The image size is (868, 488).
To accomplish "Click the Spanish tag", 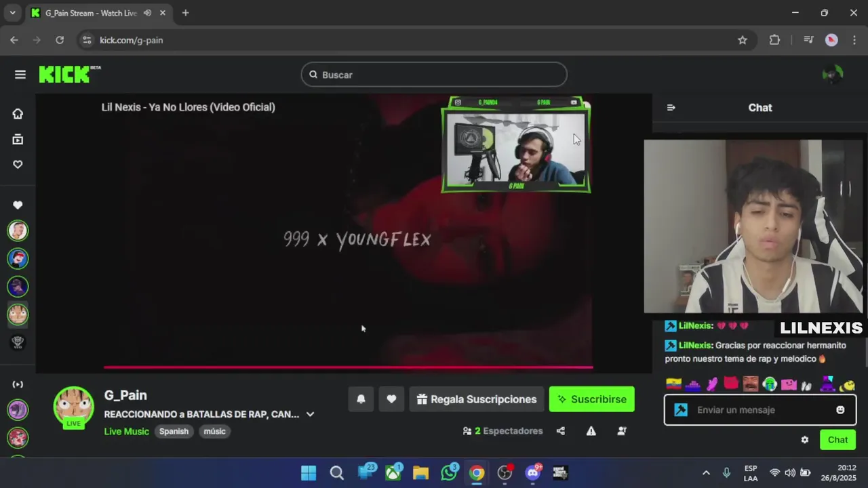I will 174,431.
